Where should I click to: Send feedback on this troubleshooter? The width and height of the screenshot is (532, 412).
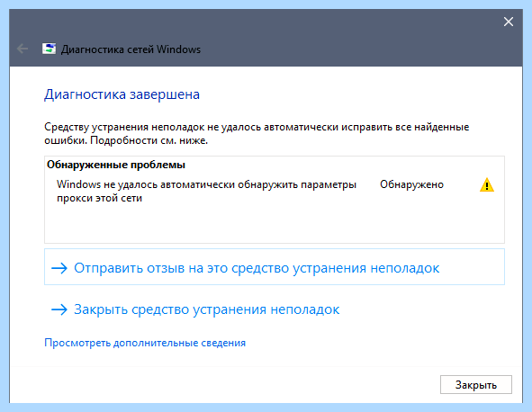click(275, 267)
